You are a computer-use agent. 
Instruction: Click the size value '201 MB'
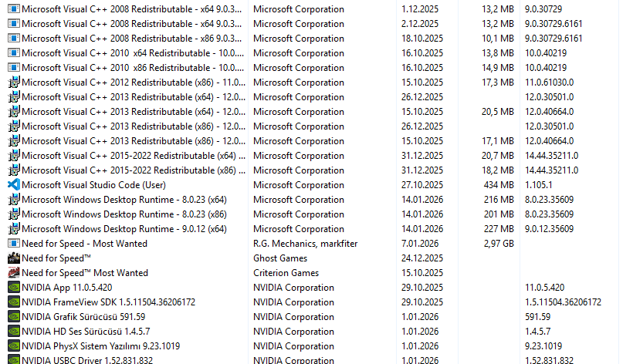point(499,214)
